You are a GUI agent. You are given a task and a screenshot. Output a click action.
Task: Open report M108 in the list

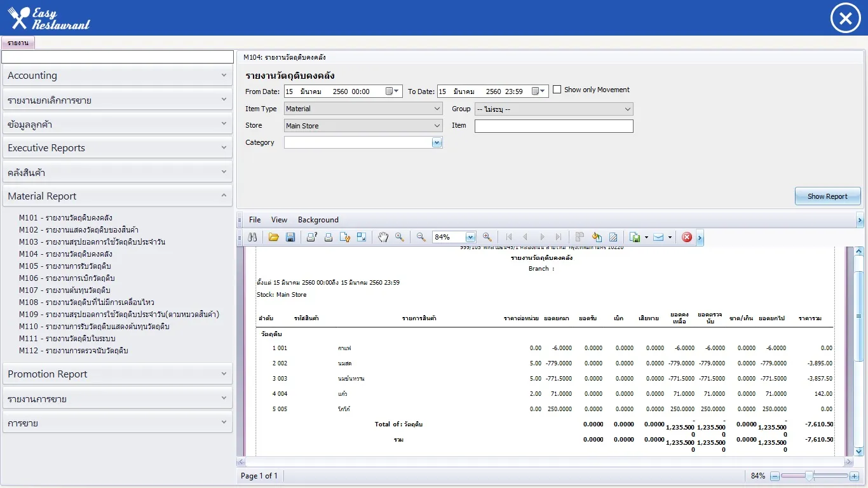click(x=86, y=302)
